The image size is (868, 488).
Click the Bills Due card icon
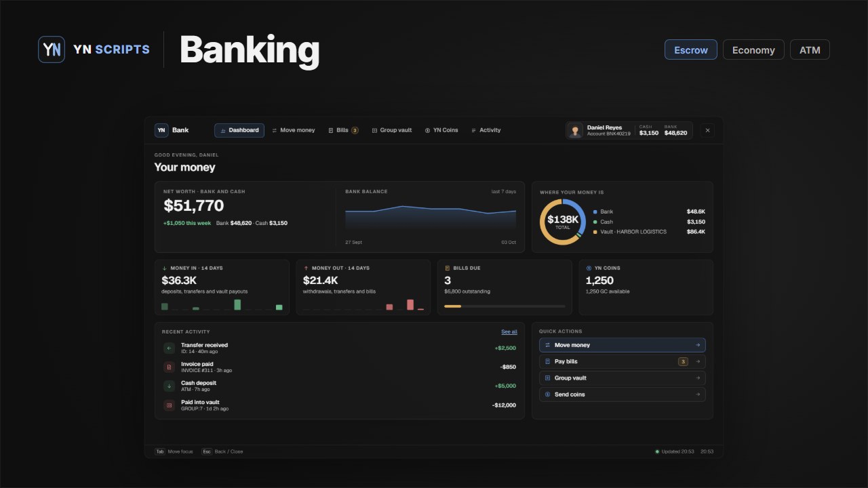(447, 268)
